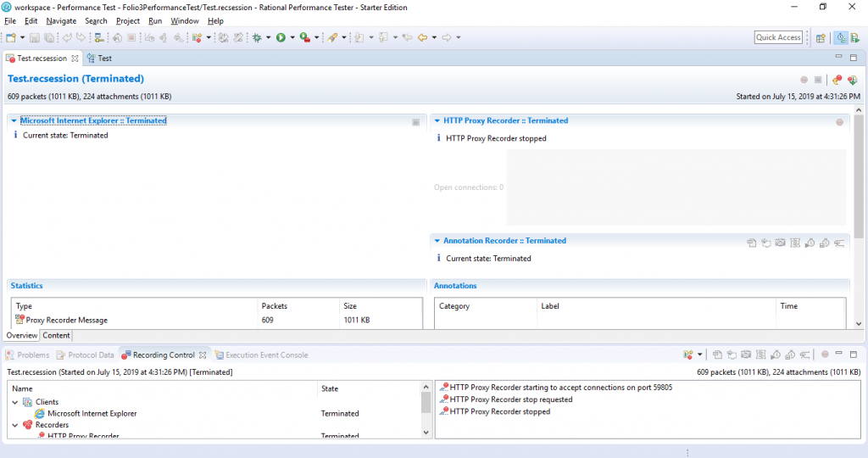Click the Save All toolbar icon

[49, 37]
